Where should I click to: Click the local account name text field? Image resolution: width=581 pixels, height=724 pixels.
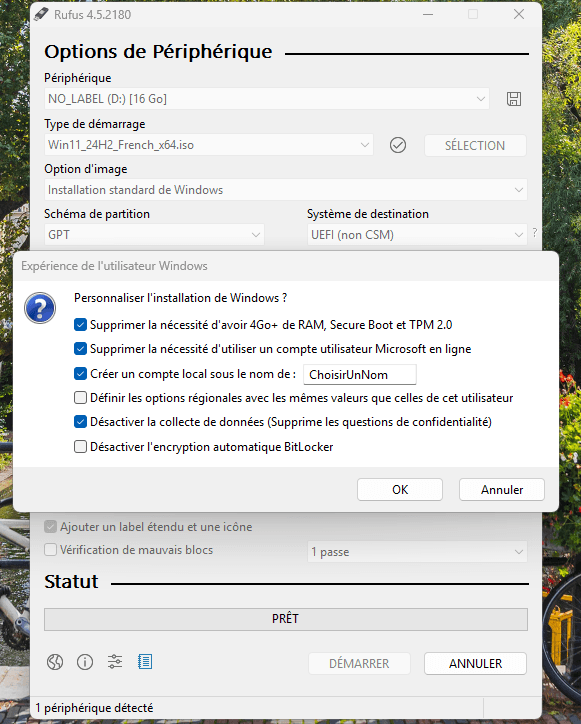(x=360, y=374)
